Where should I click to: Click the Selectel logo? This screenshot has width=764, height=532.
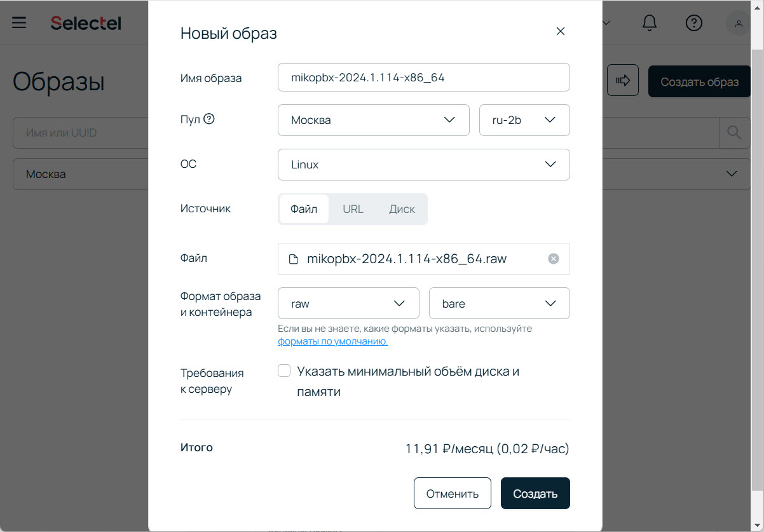click(x=86, y=23)
